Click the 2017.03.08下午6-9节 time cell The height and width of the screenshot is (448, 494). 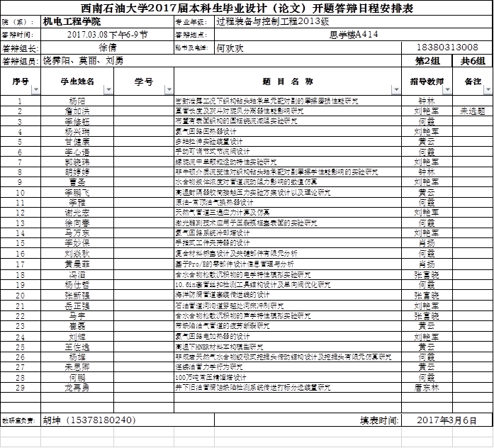click(x=106, y=34)
